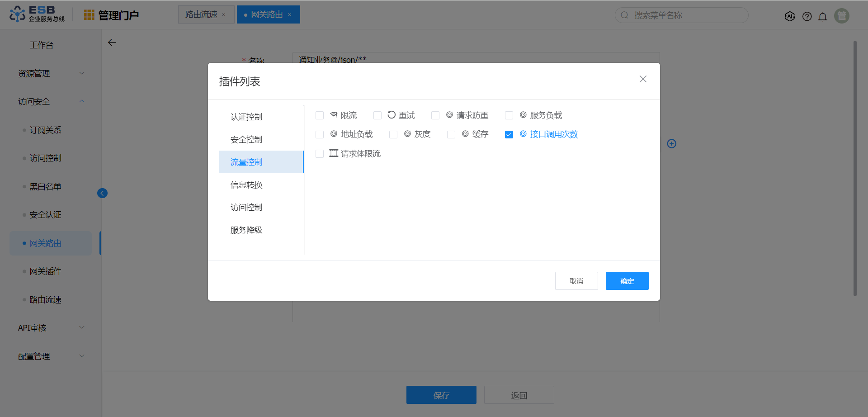Open the notifications bell icon

[823, 16]
